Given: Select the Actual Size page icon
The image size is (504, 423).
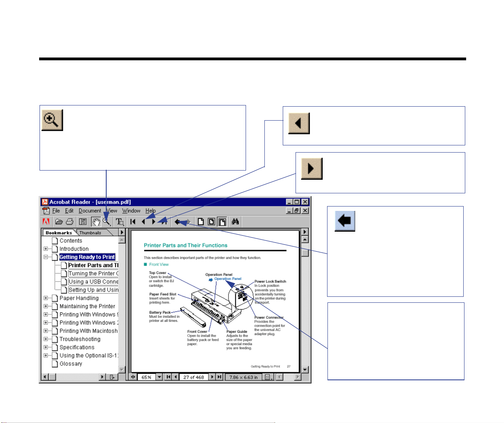Looking at the screenshot, I should pyautogui.click(x=201, y=222).
